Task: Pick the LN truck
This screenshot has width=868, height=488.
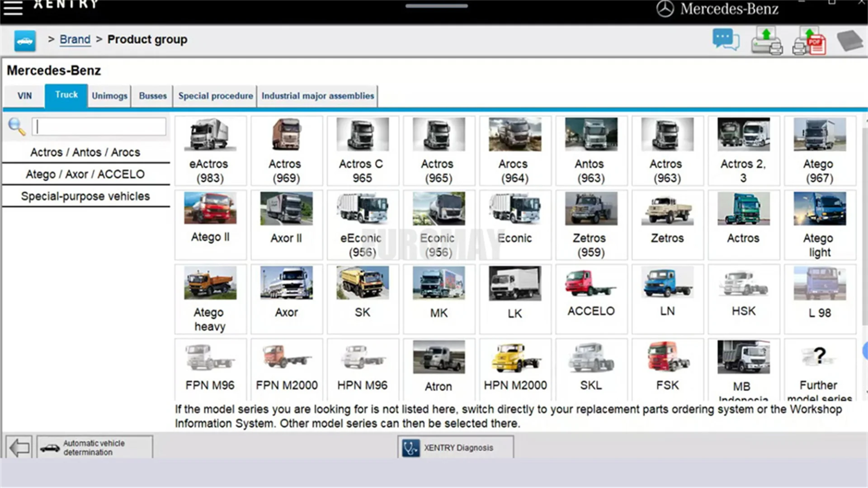Action: [667, 299]
